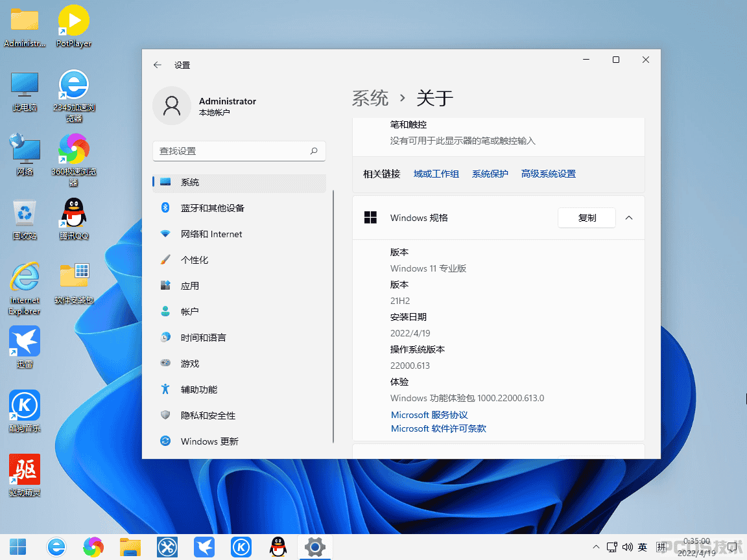The height and width of the screenshot is (560, 747).
Task: Launch Driver Genius (驱动精灵) desktop icon
Action: tap(24, 475)
